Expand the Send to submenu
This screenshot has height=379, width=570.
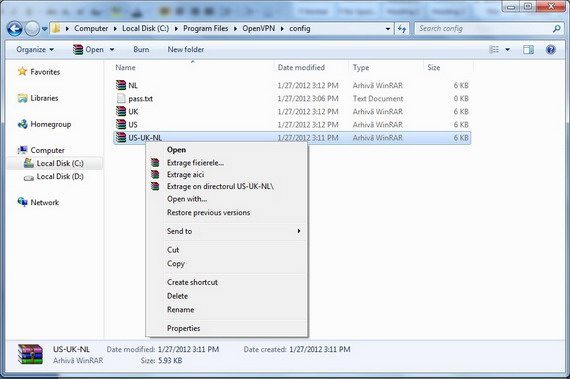click(227, 231)
